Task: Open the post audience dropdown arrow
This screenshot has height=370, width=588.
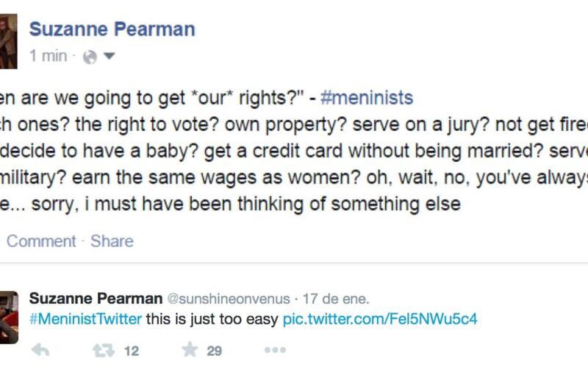Action: tap(109, 57)
